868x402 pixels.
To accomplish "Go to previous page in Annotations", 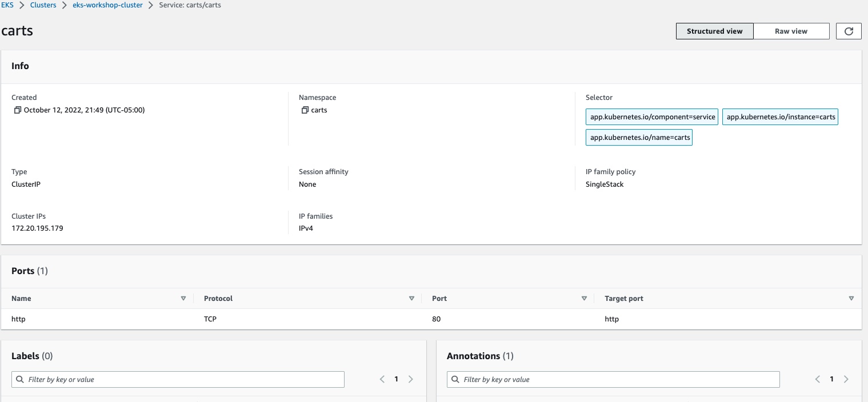I will (818, 379).
